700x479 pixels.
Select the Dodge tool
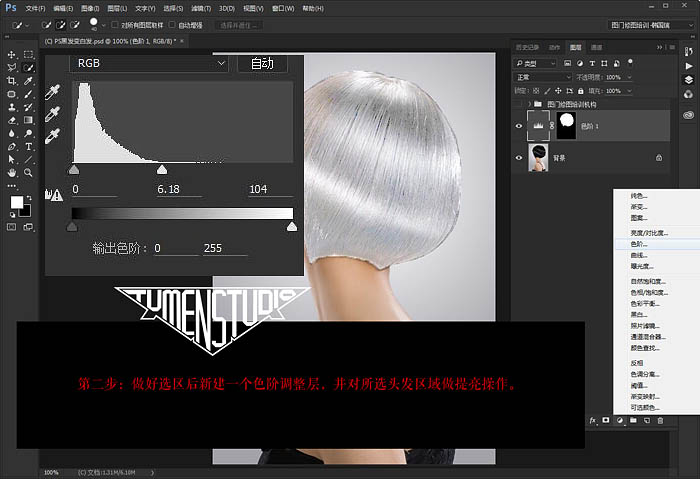coord(29,133)
